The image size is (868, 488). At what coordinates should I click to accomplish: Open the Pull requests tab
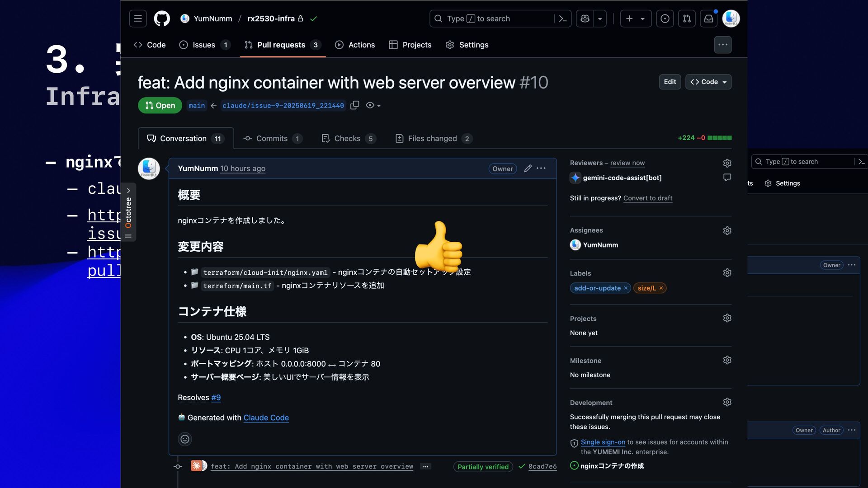[283, 45]
